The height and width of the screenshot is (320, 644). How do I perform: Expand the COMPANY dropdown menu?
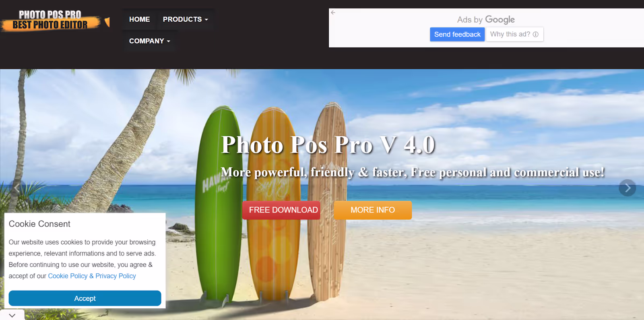pos(149,41)
